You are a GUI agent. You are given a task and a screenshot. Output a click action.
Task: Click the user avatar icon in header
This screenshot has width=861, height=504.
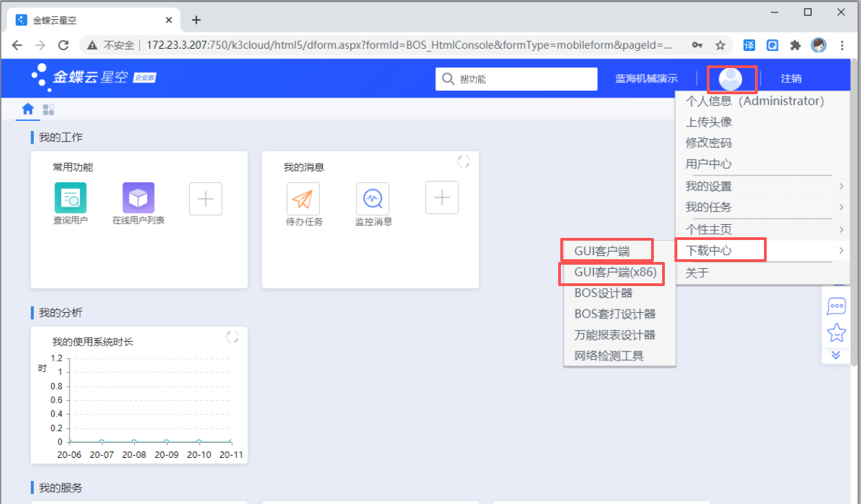pos(730,79)
